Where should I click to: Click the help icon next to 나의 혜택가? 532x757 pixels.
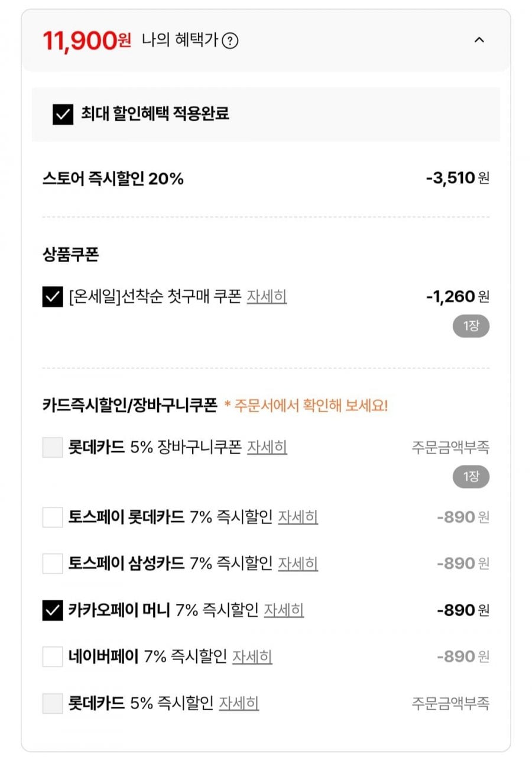(x=230, y=41)
